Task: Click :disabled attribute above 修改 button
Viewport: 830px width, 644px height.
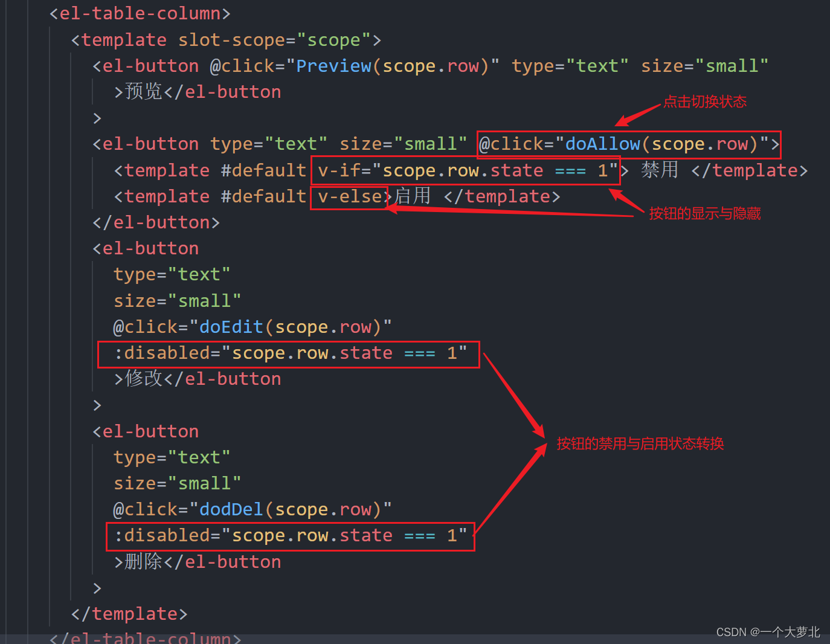Action: [x=291, y=353]
